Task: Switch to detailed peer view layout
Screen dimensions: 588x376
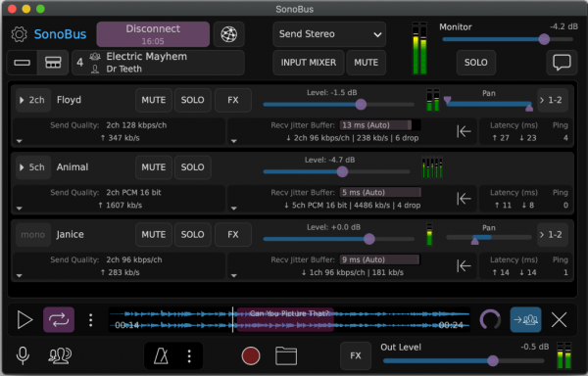Action: click(x=53, y=63)
